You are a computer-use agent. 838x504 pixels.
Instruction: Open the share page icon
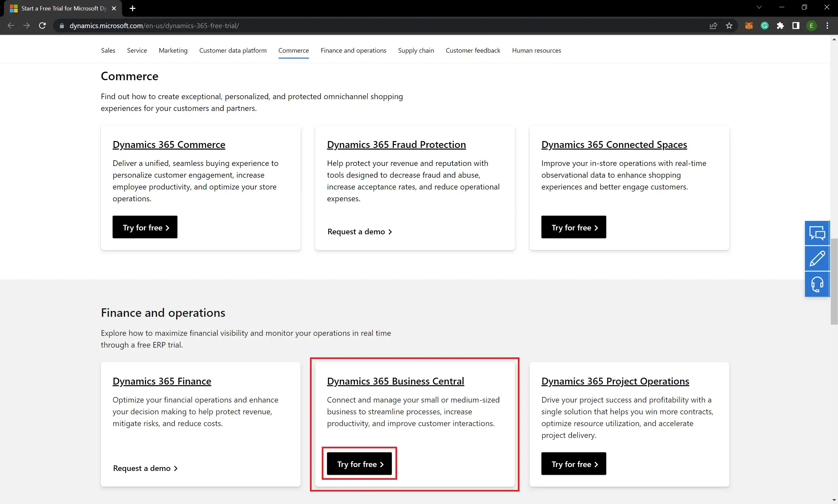tap(713, 26)
